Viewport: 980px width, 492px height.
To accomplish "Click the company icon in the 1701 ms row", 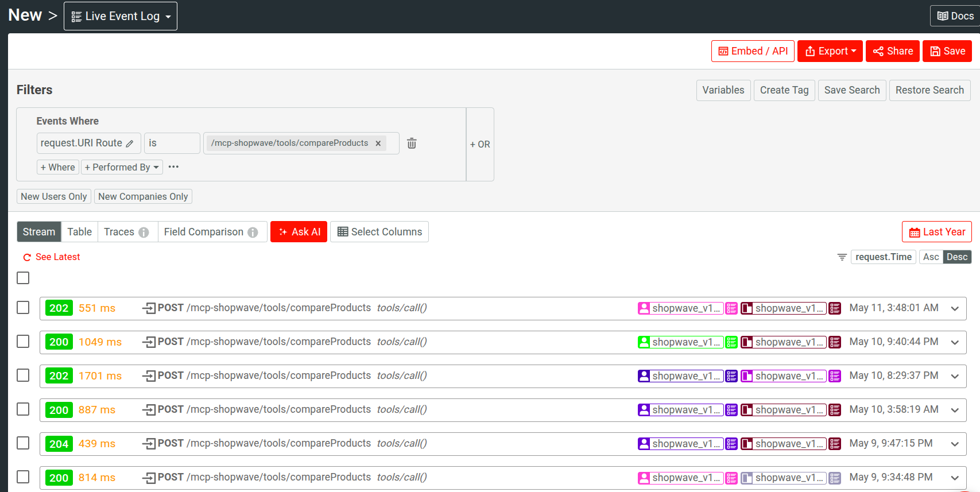I will tap(747, 376).
